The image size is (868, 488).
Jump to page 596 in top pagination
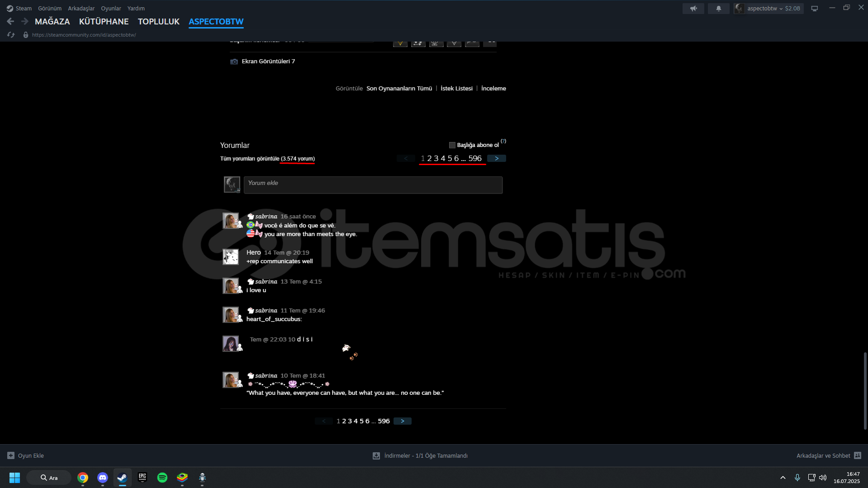click(475, 158)
